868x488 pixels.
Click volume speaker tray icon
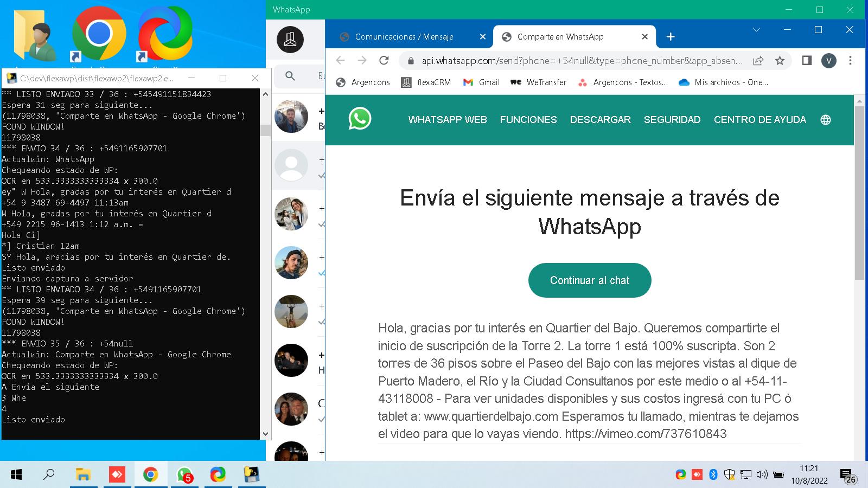[x=762, y=474]
